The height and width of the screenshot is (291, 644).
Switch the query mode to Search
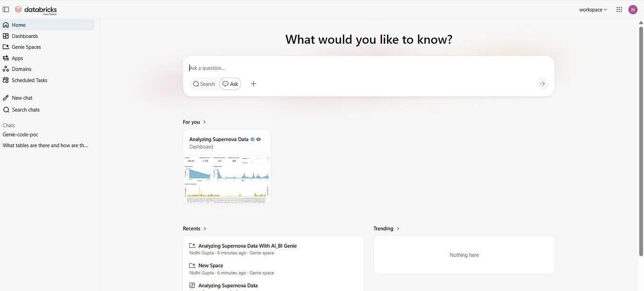[204, 84]
